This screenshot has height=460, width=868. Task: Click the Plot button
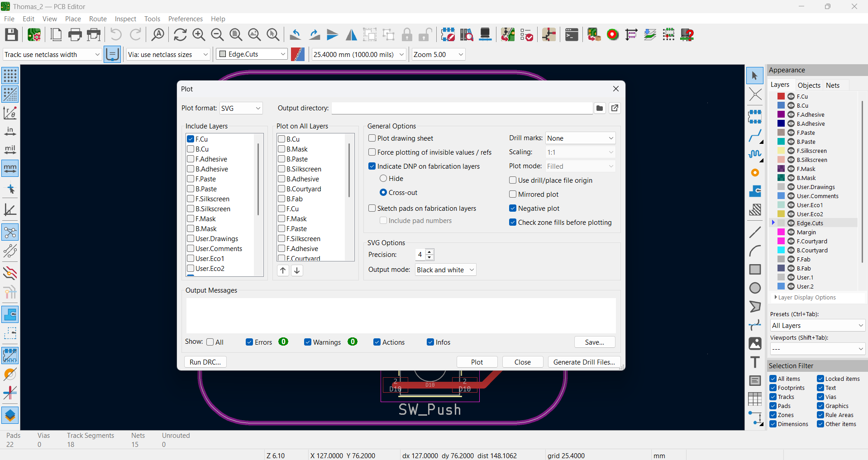click(x=477, y=362)
